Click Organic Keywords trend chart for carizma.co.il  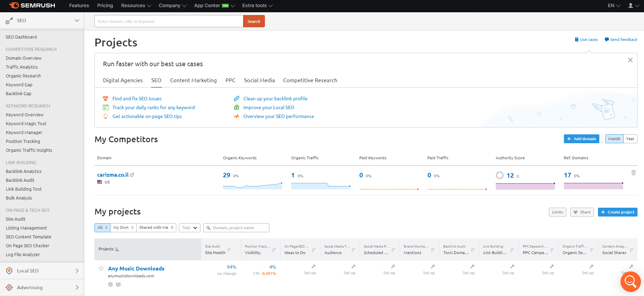[x=253, y=186]
